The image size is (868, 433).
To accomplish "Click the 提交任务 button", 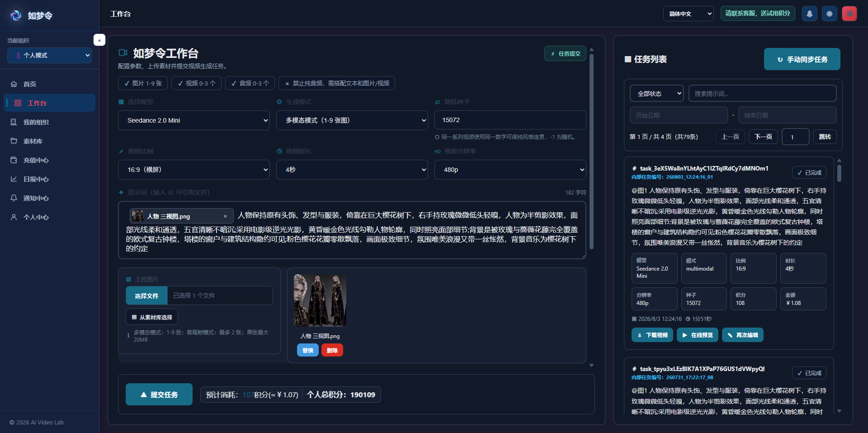I will (159, 395).
